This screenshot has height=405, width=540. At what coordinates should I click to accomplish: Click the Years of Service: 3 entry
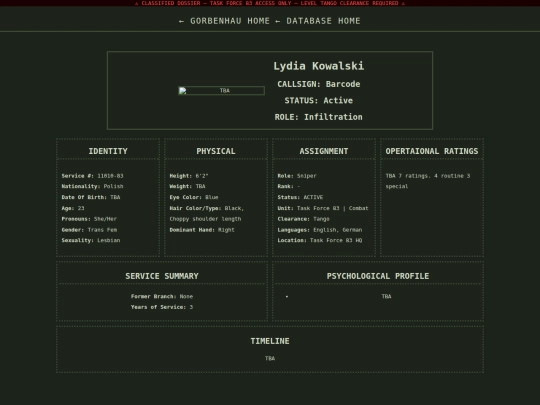(x=162, y=307)
